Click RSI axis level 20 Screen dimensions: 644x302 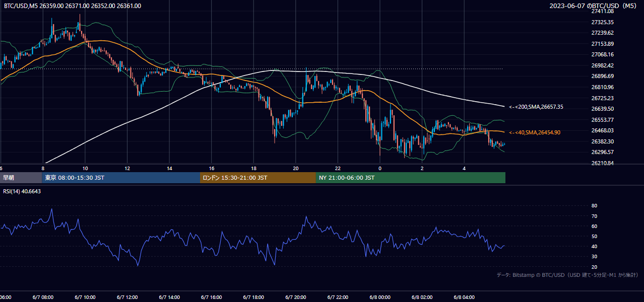(594, 267)
